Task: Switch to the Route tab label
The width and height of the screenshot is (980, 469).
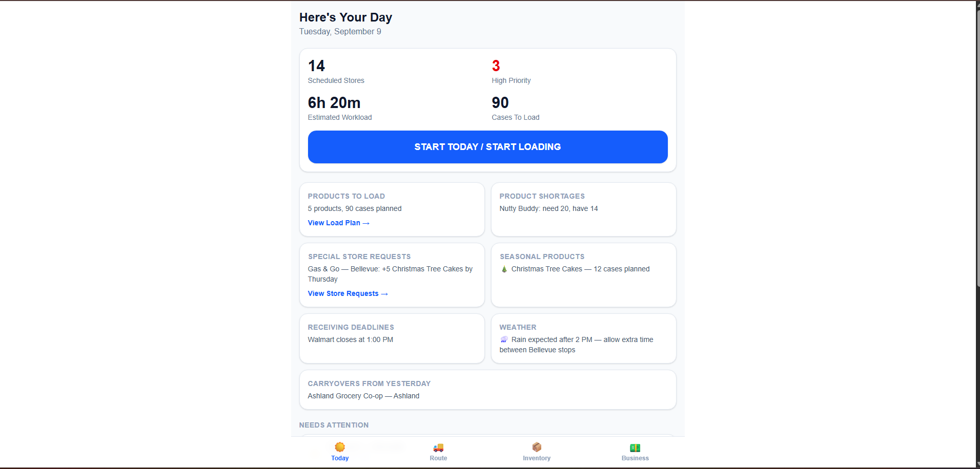Action: 438,458
